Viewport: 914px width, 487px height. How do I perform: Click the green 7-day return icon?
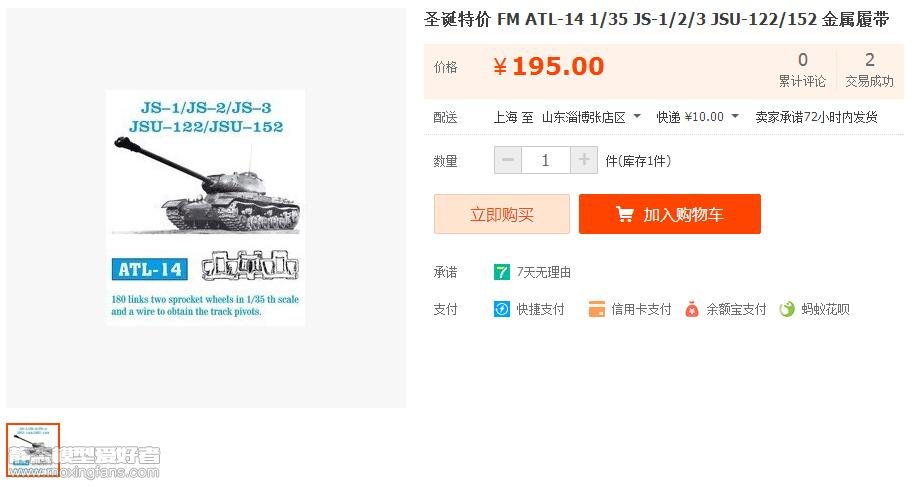pyautogui.click(x=501, y=272)
